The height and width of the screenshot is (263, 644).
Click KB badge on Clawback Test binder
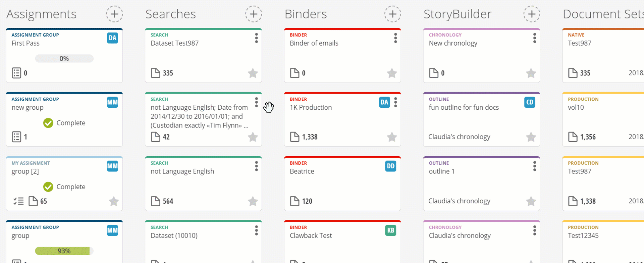[x=391, y=230]
